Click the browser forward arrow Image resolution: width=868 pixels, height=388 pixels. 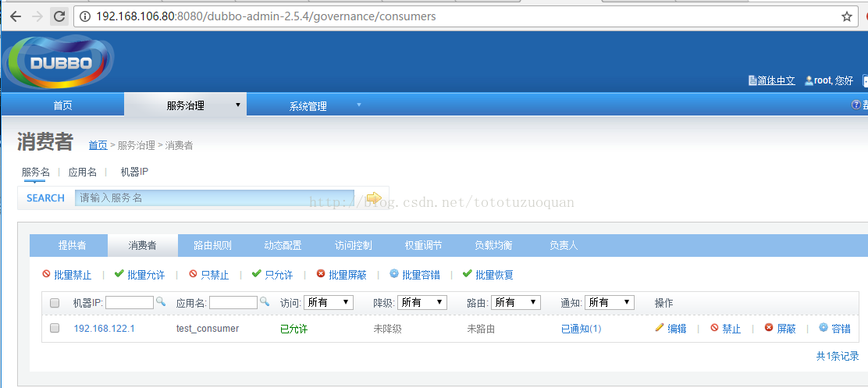37,16
